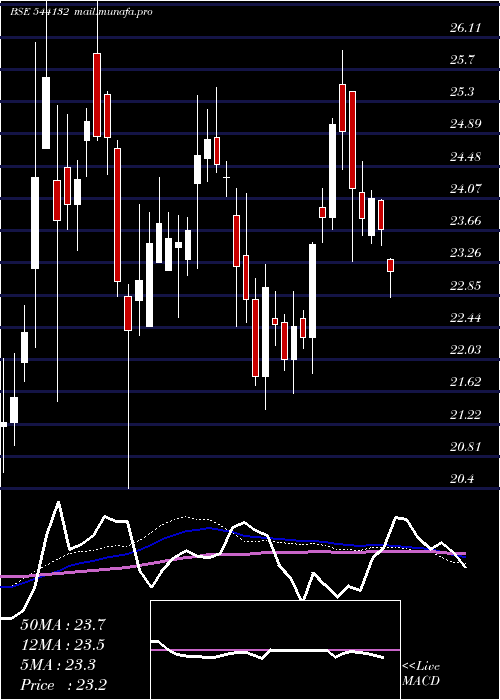This screenshot has width=500, height=700.
Task: Click the BSE 544182 ticker label
Action: [39, 12]
